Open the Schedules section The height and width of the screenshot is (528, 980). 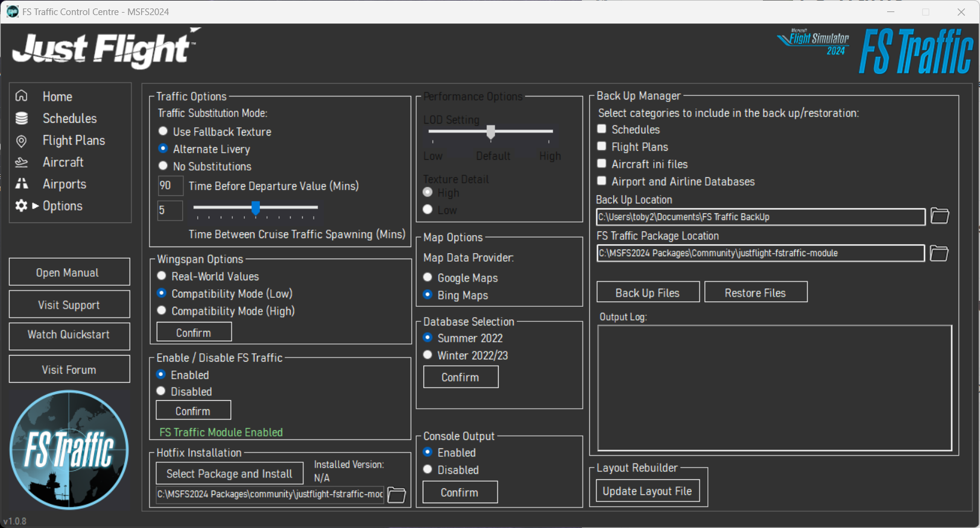click(x=69, y=119)
